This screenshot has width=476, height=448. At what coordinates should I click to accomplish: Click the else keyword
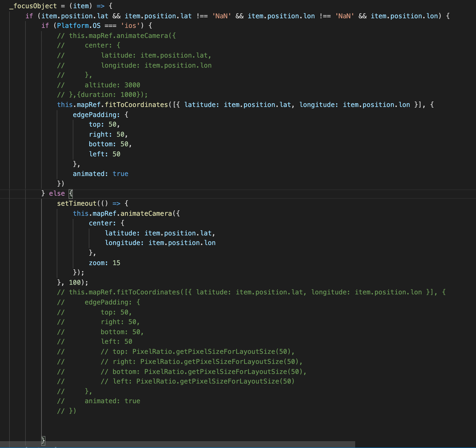click(57, 193)
